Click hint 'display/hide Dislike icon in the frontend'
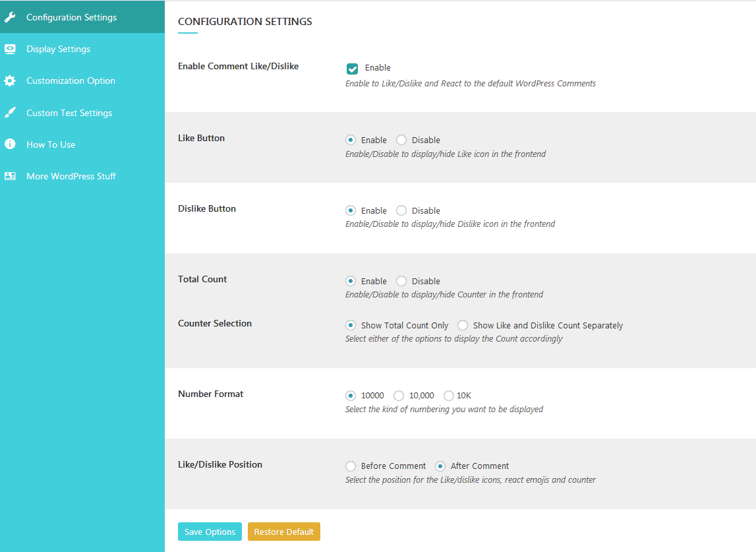756x552 pixels. click(x=450, y=224)
